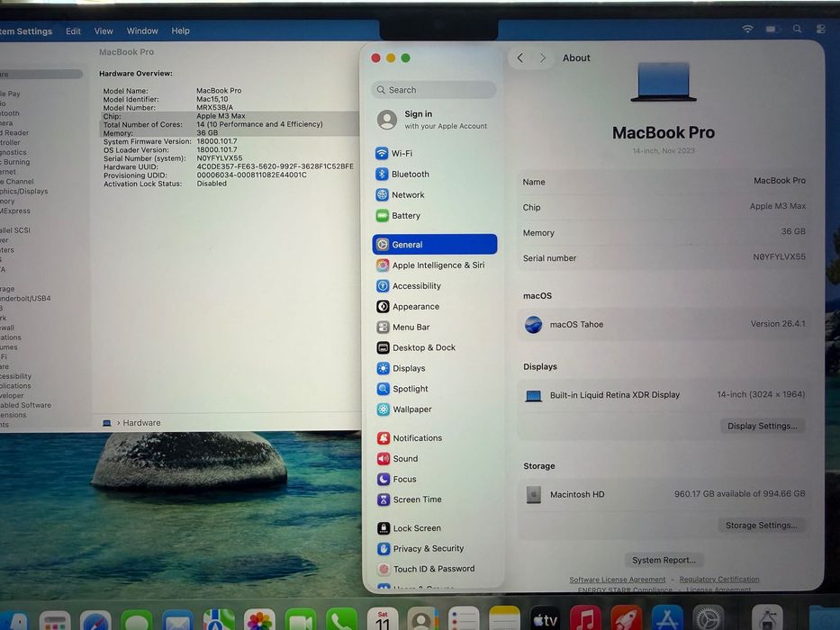Viewport: 840px width, 630px height.
Task: Open Control Center in menu bar
Action: [x=821, y=29]
